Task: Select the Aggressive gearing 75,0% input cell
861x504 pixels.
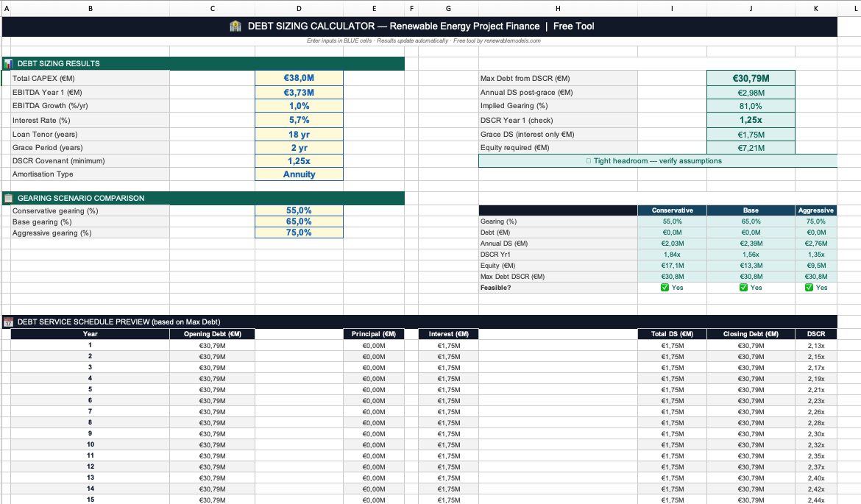Action: (300, 233)
